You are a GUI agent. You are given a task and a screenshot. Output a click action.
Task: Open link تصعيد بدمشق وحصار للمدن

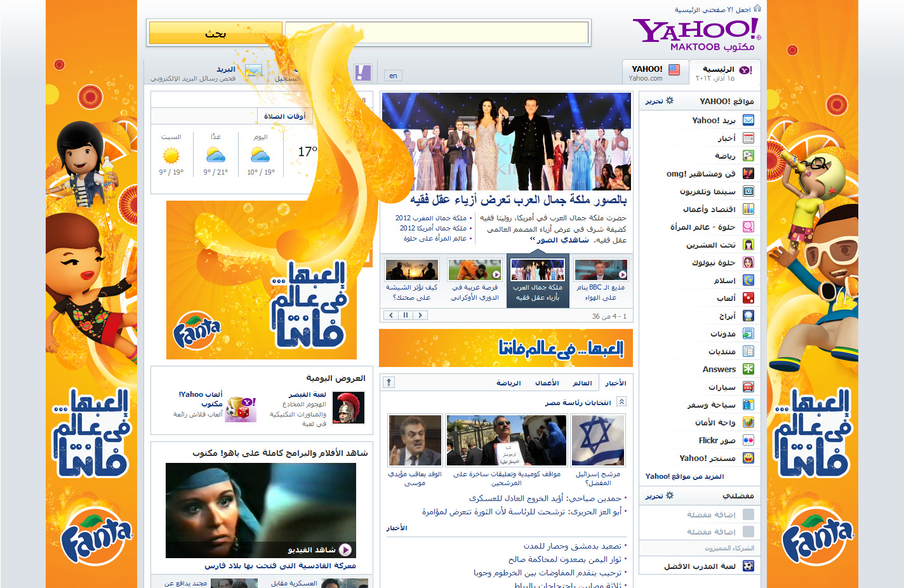pos(573,546)
